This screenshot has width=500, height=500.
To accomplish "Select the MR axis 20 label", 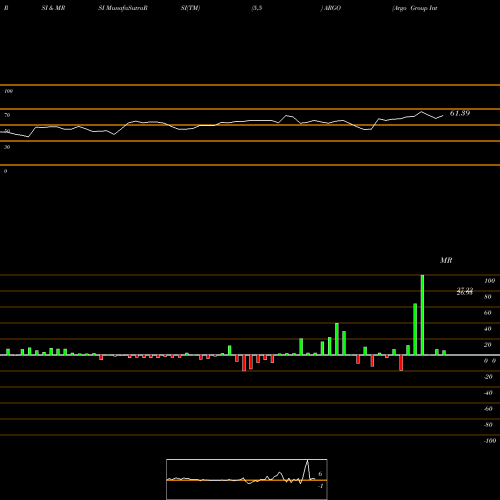I will pyautogui.click(x=488, y=345).
